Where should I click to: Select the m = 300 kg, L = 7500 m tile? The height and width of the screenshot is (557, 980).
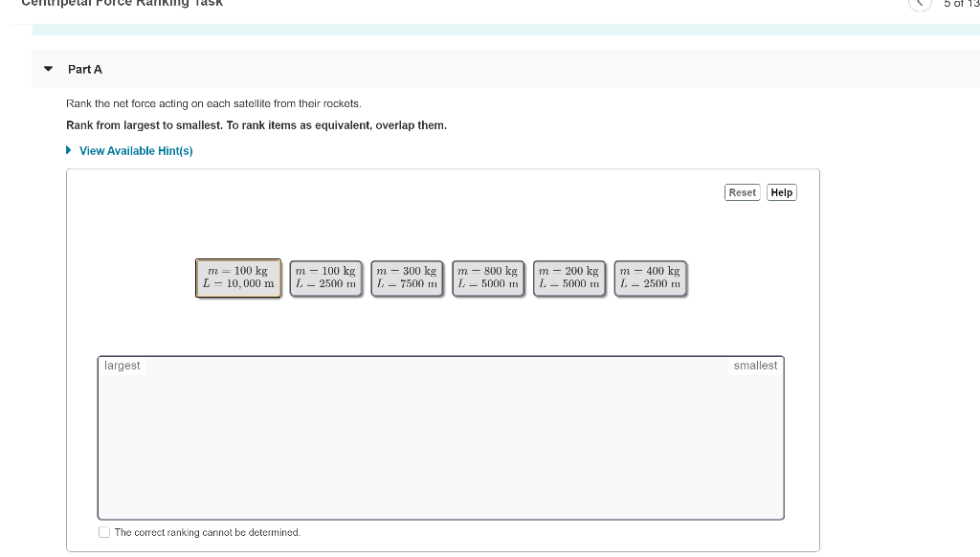[x=407, y=277]
